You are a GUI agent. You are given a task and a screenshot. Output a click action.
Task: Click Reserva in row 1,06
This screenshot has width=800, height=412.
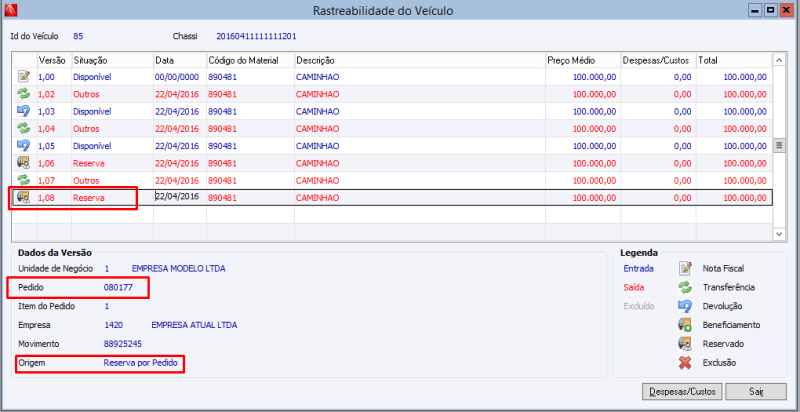89,163
